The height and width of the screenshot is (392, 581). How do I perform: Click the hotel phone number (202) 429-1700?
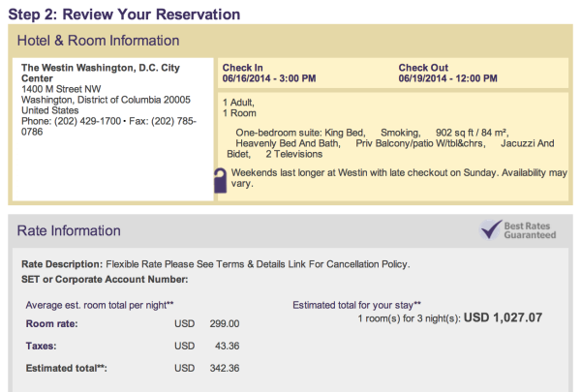coord(88,121)
